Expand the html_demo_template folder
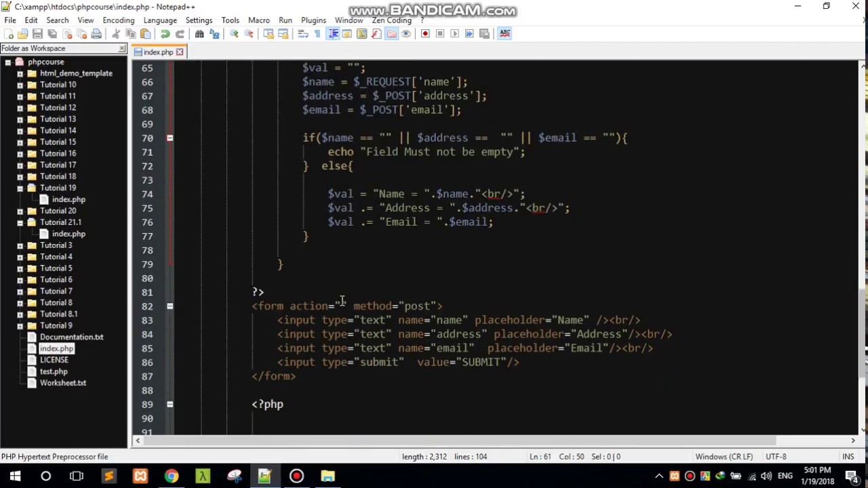 coord(20,73)
